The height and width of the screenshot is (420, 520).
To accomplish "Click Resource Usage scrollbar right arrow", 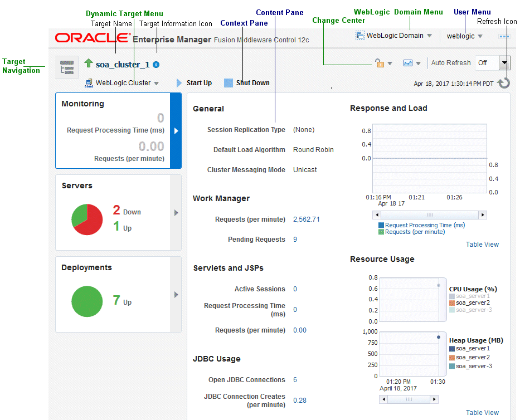I will 434,399.
